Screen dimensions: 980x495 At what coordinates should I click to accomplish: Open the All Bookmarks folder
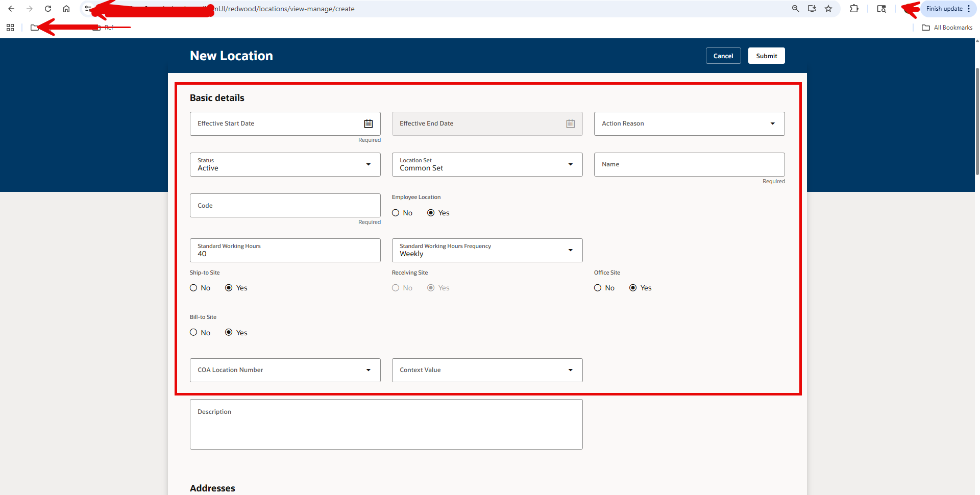(x=947, y=28)
